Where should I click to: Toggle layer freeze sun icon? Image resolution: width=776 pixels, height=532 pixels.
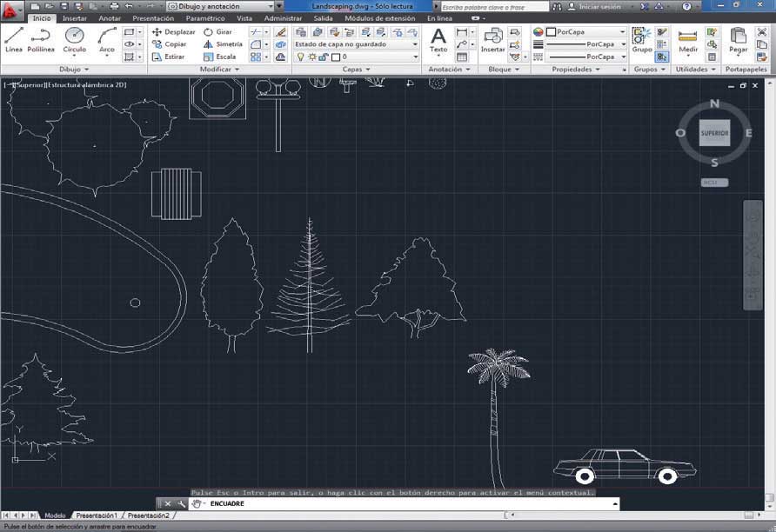(312, 57)
